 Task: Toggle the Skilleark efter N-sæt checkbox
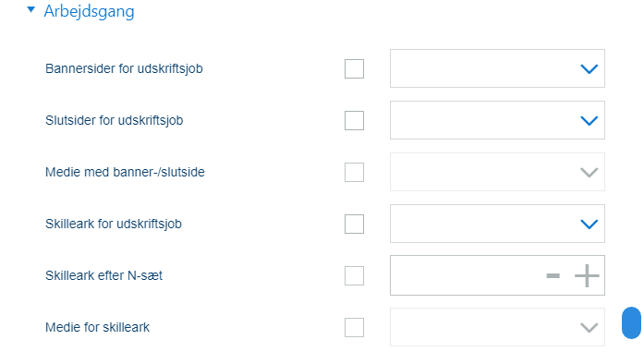[x=354, y=275]
